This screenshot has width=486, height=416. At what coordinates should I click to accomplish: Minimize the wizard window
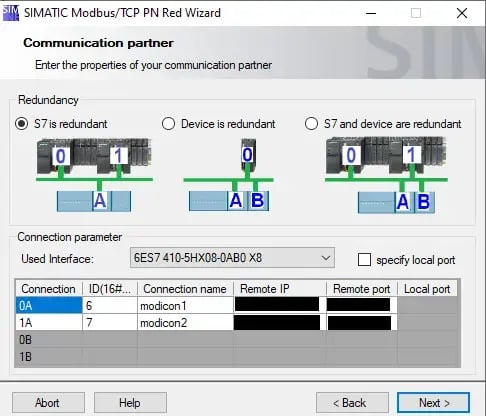[371, 13]
